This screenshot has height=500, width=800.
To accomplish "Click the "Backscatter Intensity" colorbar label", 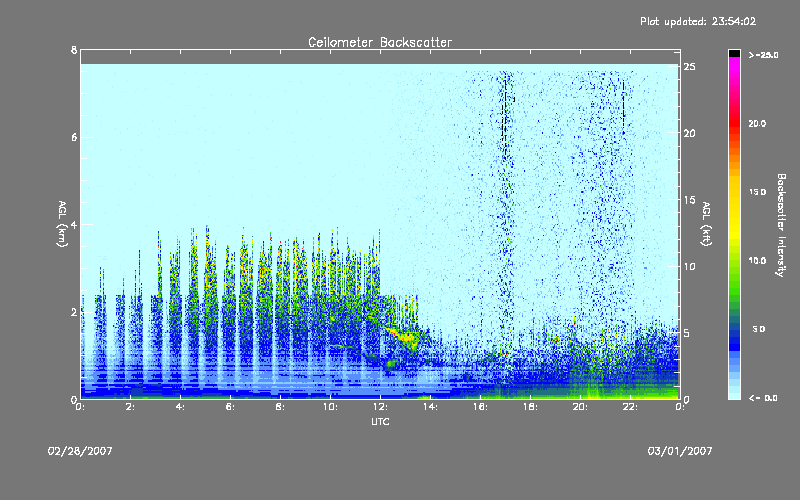I will click(x=781, y=225).
